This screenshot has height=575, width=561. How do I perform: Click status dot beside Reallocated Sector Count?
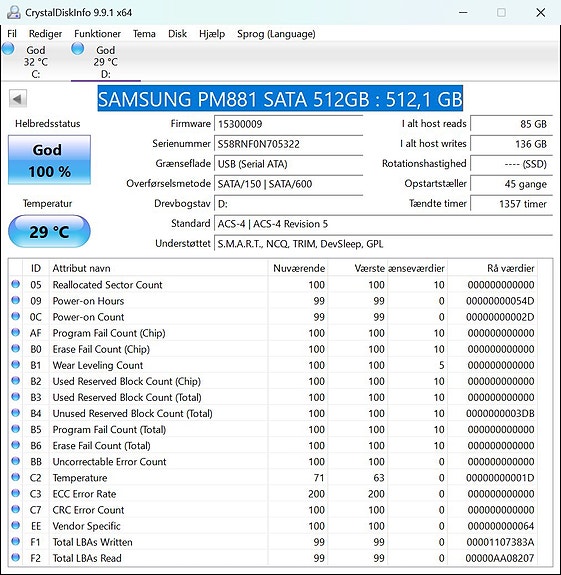click(x=15, y=284)
